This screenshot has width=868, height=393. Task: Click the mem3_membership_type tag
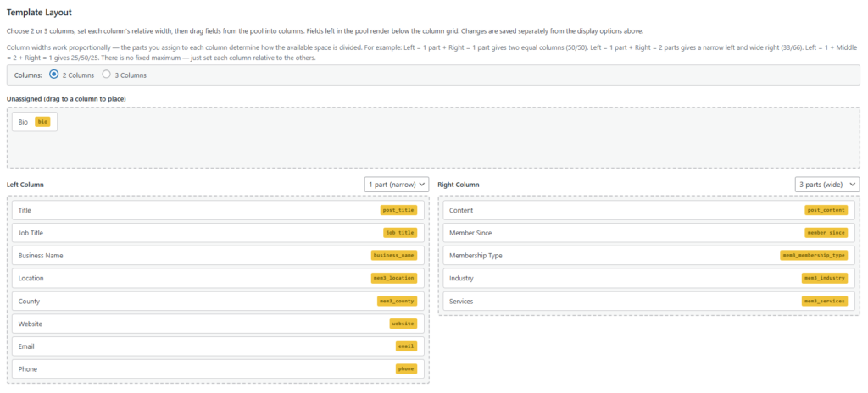coord(814,256)
